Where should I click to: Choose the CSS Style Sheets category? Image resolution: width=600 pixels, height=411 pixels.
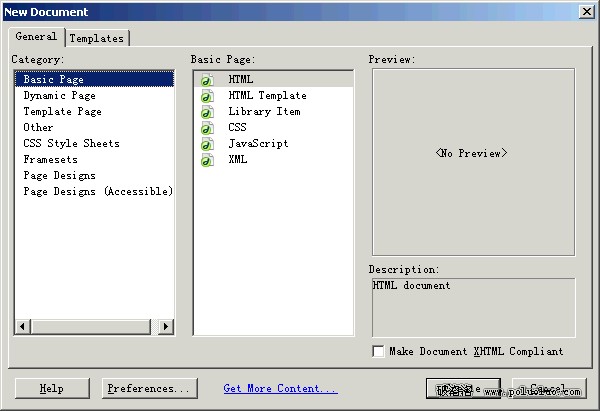point(71,144)
